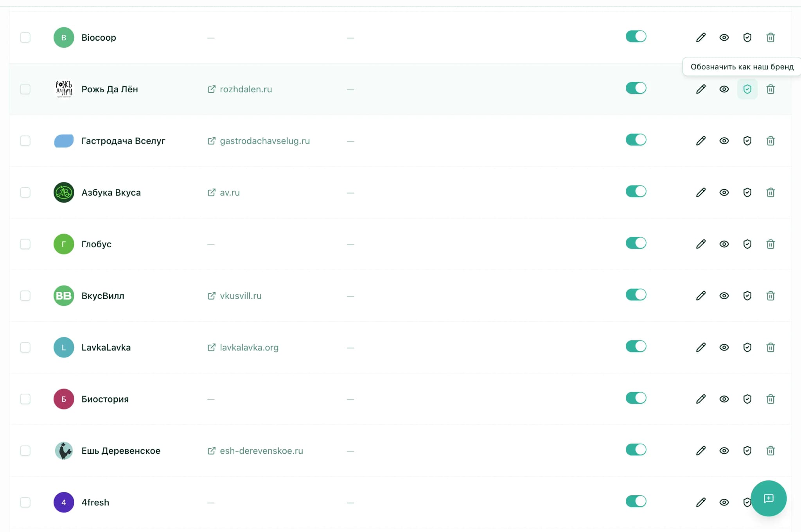Mark Рожь Да Лён as our brand
This screenshot has height=532, width=801.
pyautogui.click(x=747, y=89)
